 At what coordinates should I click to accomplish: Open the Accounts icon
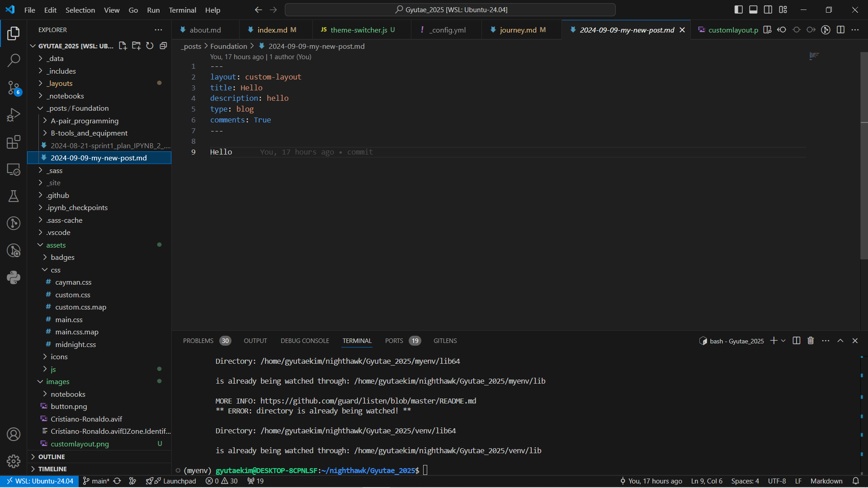pos(14,434)
